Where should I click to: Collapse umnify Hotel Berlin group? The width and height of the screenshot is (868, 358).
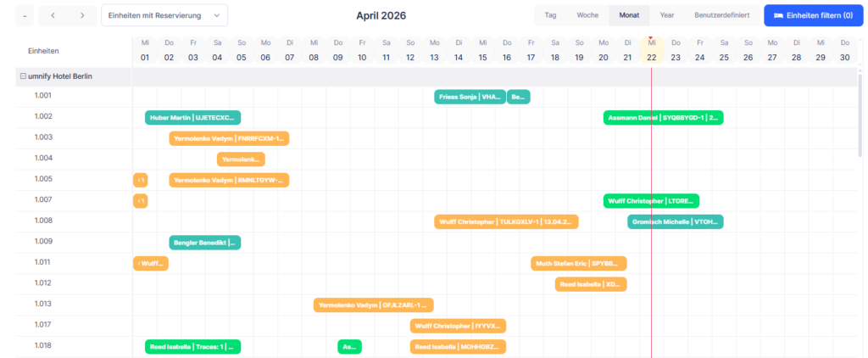tap(23, 76)
